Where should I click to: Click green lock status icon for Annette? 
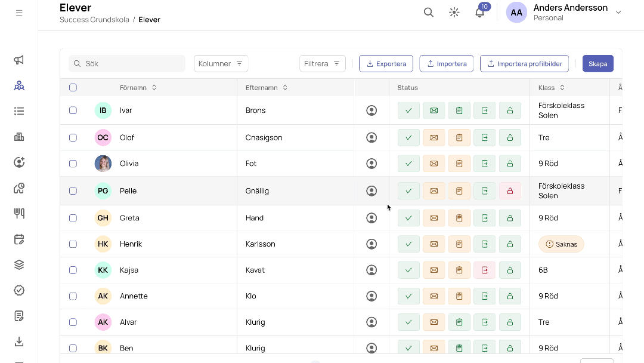510,296
